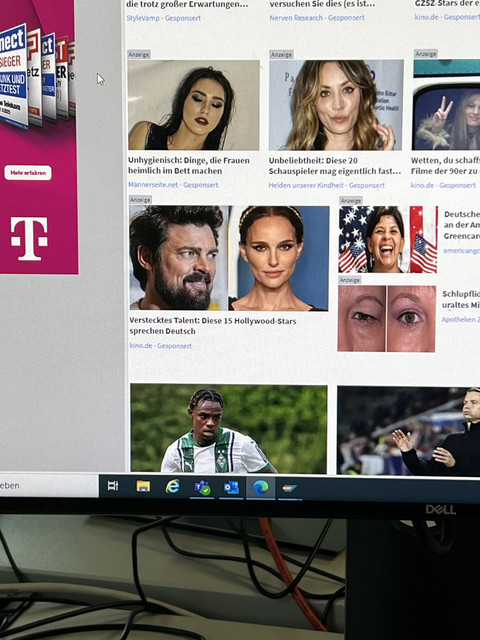Switch to Microsoft Edge in the taskbar
Image resolution: width=480 pixels, height=640 pixels.
(x=261, y=487)
